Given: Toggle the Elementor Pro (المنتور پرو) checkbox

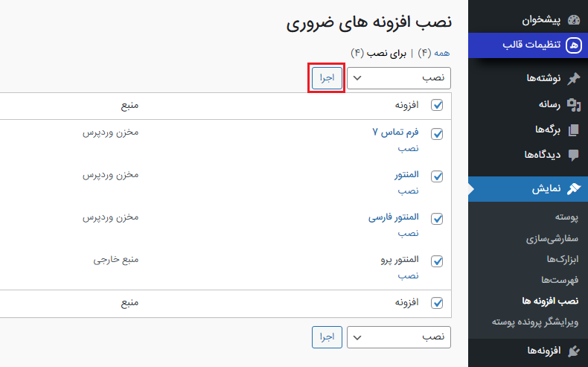Looking at the screenshot, I should point(438,261).
